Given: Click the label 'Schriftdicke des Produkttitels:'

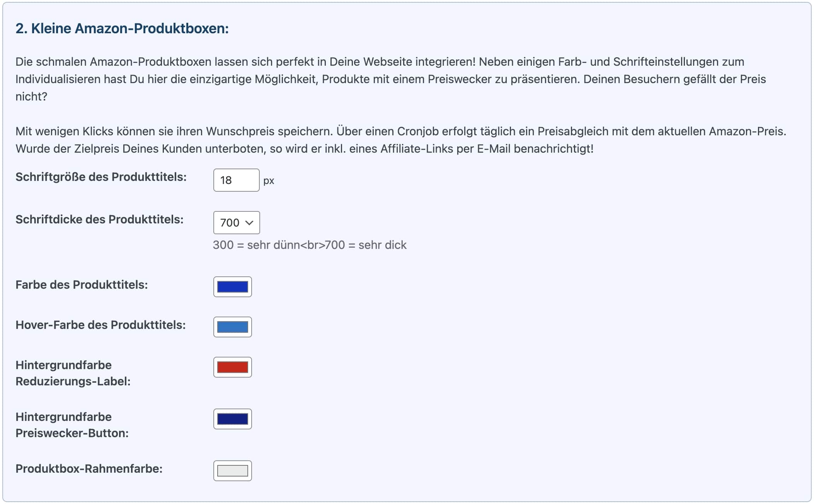Looking at the screenshot, I should (99, 220).
